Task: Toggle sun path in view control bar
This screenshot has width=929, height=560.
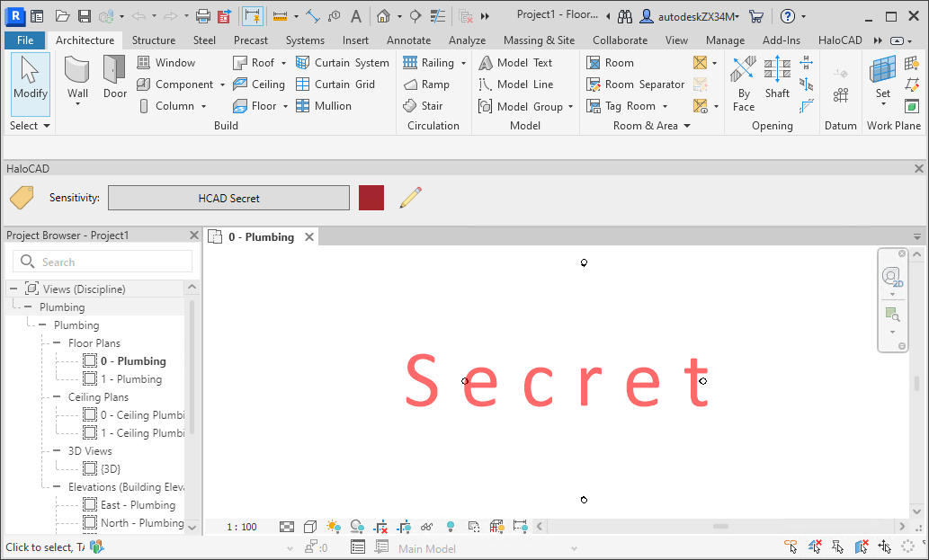Action: [334, 527]
